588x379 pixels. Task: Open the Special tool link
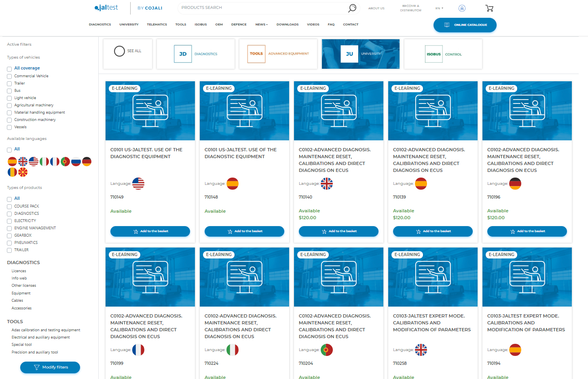coord(21,345)
